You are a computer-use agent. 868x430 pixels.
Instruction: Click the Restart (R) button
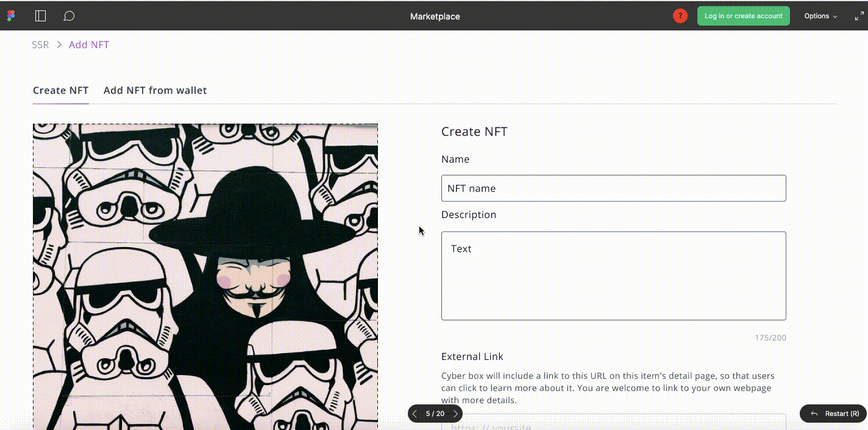tap(833, 414)
